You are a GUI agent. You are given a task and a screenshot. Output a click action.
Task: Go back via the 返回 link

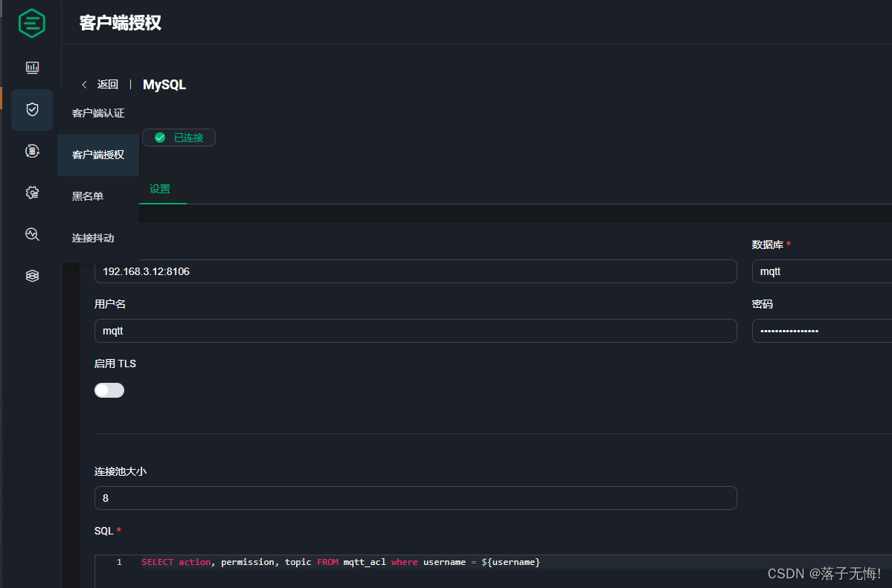[108, 85]
